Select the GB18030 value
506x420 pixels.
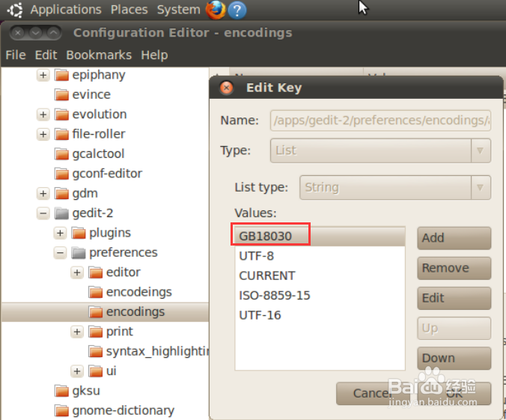point(320,237)
